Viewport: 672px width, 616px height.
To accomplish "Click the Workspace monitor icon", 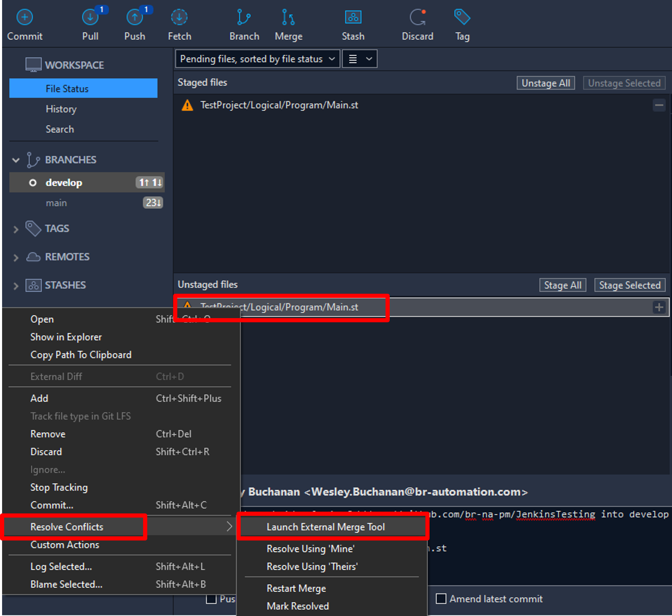I will (33, 65).
